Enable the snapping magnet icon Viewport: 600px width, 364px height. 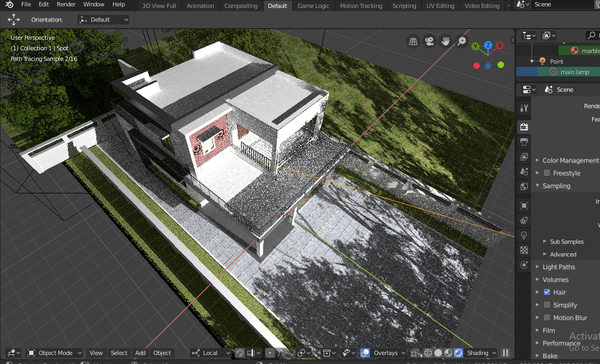(x=239, y=353)
